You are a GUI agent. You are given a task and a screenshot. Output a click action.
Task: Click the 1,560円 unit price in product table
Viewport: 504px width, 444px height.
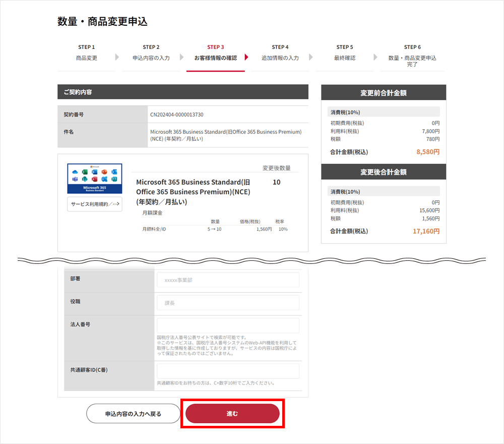click(264, 229)
